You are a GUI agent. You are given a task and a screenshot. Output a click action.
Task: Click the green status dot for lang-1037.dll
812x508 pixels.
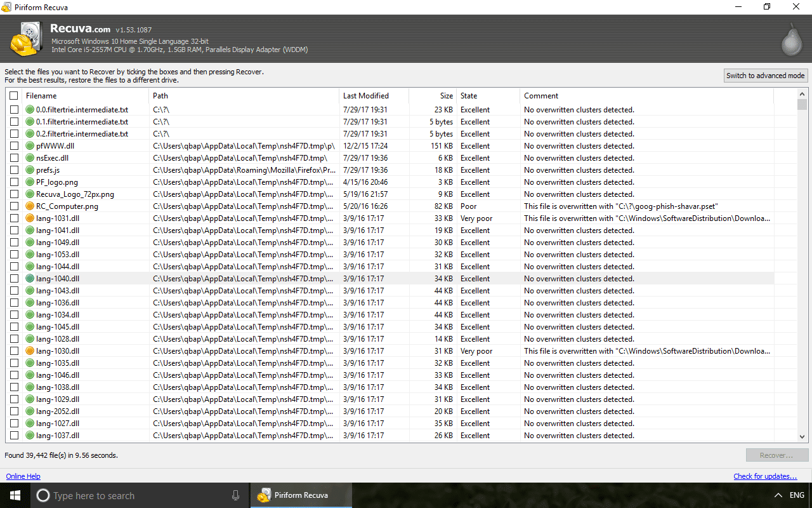(x=30, y=436)
